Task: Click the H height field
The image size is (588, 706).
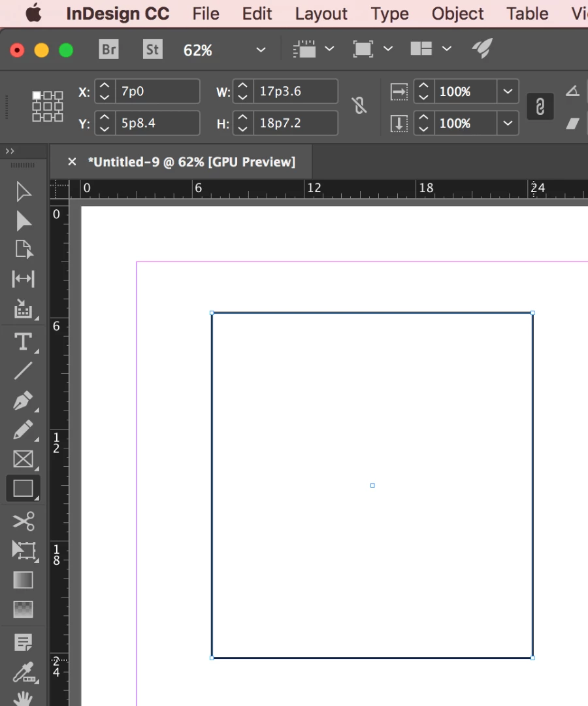Action: 295,123
